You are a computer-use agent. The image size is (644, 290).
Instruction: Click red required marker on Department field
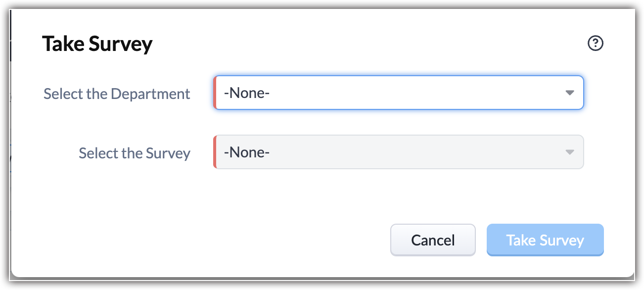click(215, 93)
